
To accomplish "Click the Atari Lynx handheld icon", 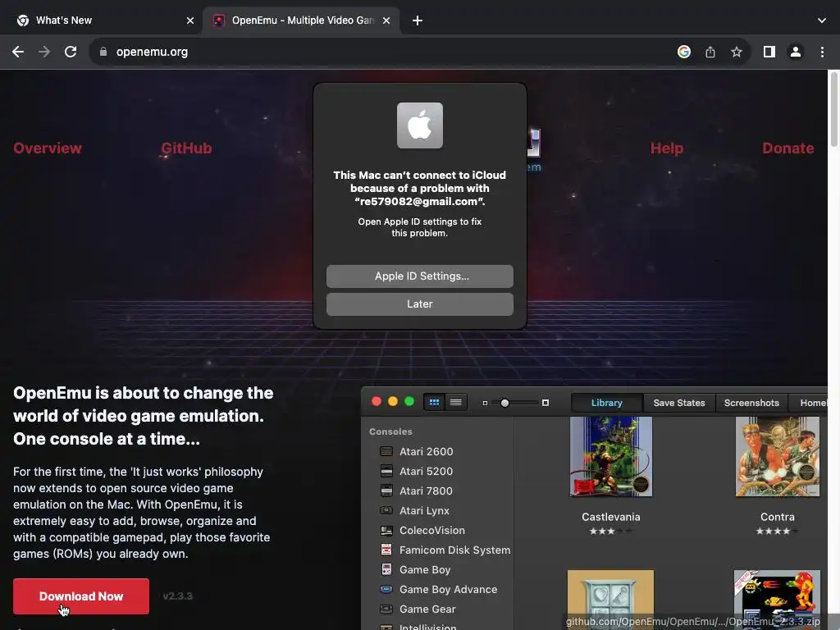I will pos(386,510).
